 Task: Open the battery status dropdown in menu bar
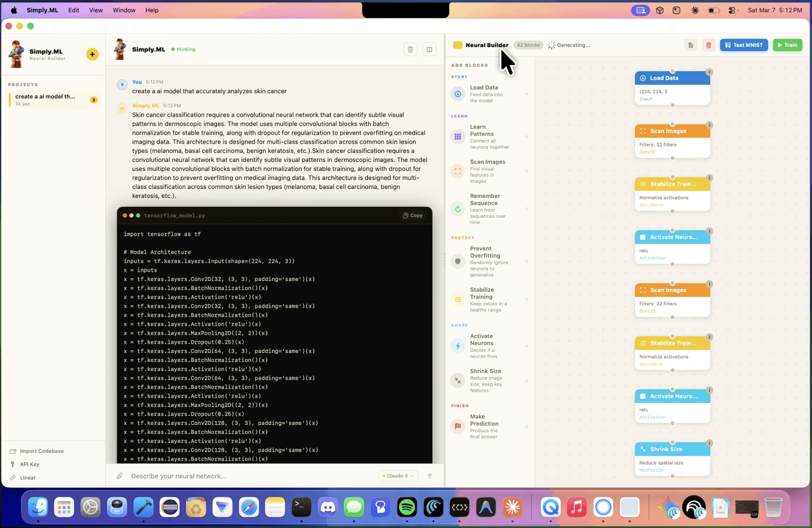coord(713,10)
